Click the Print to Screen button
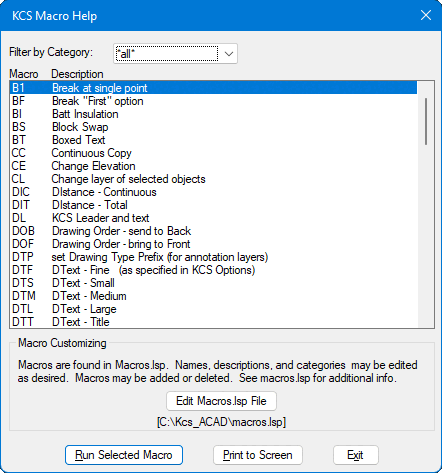Viewport: 442px width, 473px height. (x=258, y=455)
